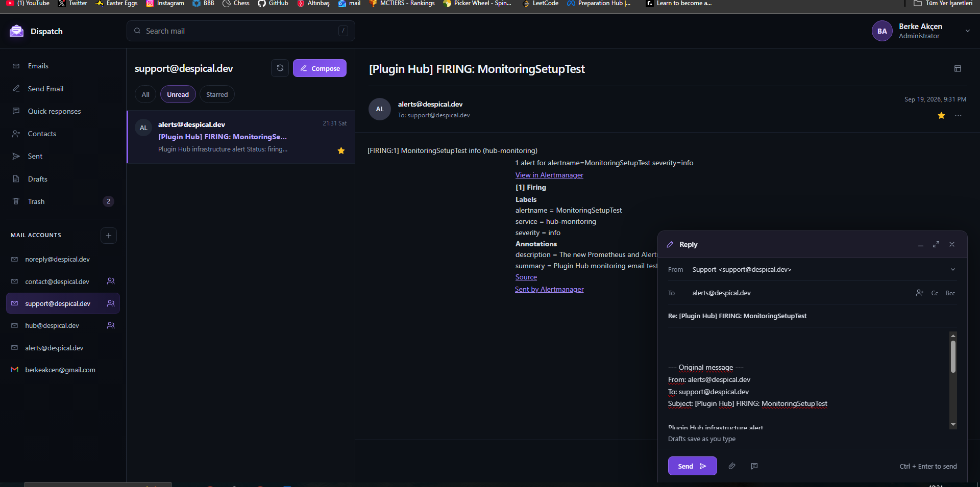The height and width of the screenshot is (487, 980).
Task: Minimize the Reply panel
Action: [x=921, y=245]
